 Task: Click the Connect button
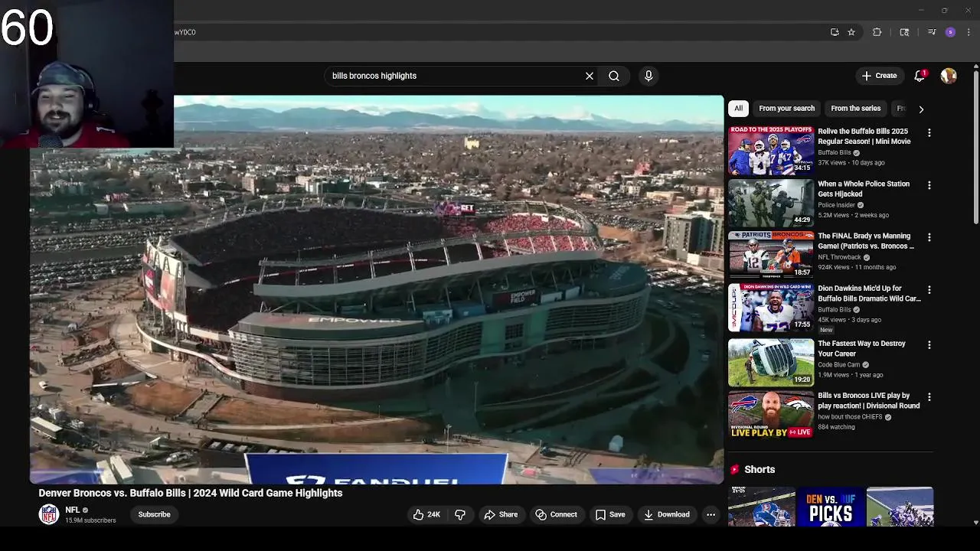[556, 514]
